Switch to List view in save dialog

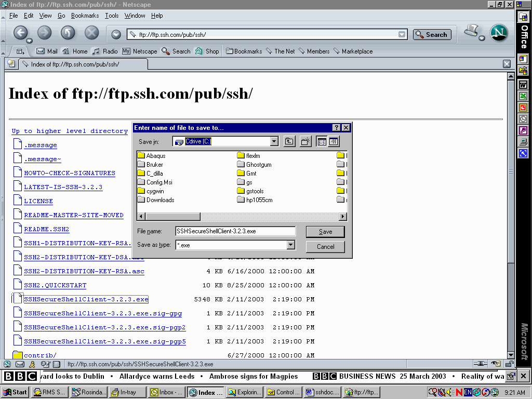pos(322,141)
